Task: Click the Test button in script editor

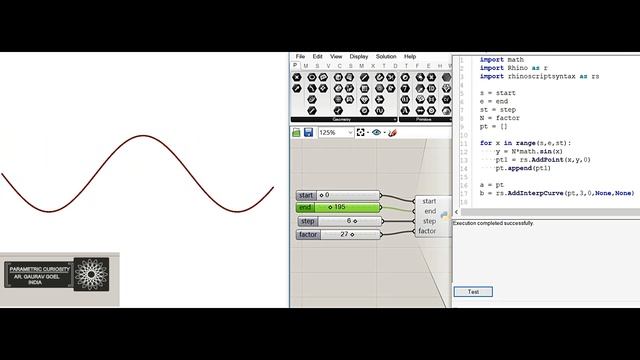Action: pyautogui.click(x=473, y=291)
